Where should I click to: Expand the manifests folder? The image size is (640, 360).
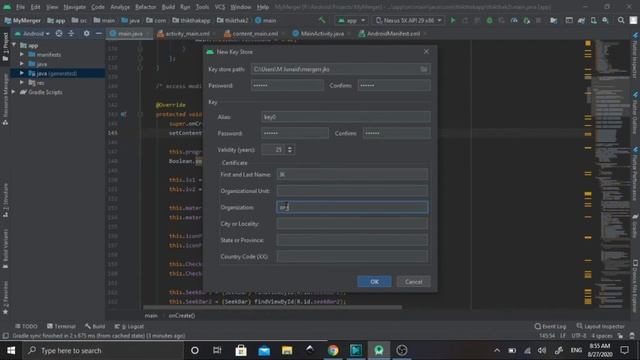coord(22,54)
